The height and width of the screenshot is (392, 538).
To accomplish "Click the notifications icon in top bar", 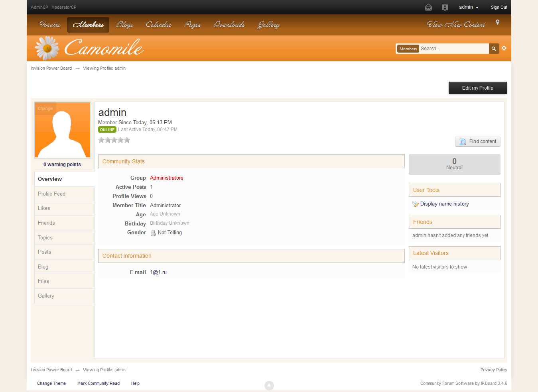I will [x=445, y=7].
